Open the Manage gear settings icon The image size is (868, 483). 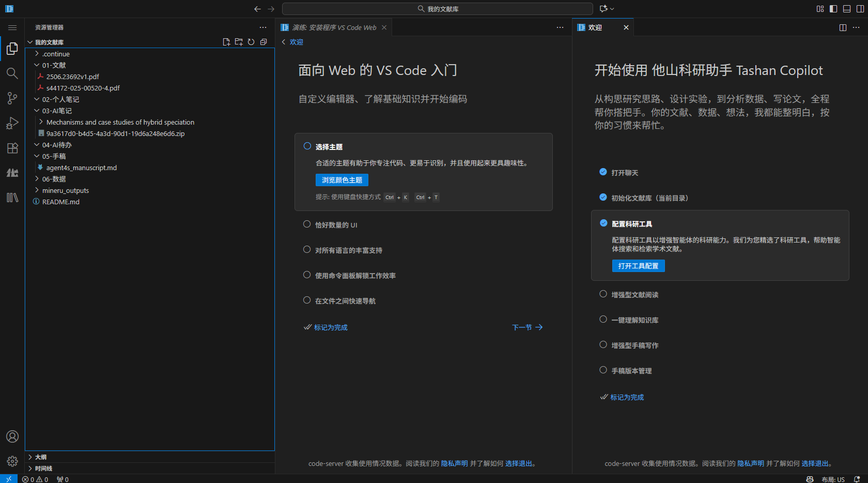pyautogui.click(x=12, y=461)
